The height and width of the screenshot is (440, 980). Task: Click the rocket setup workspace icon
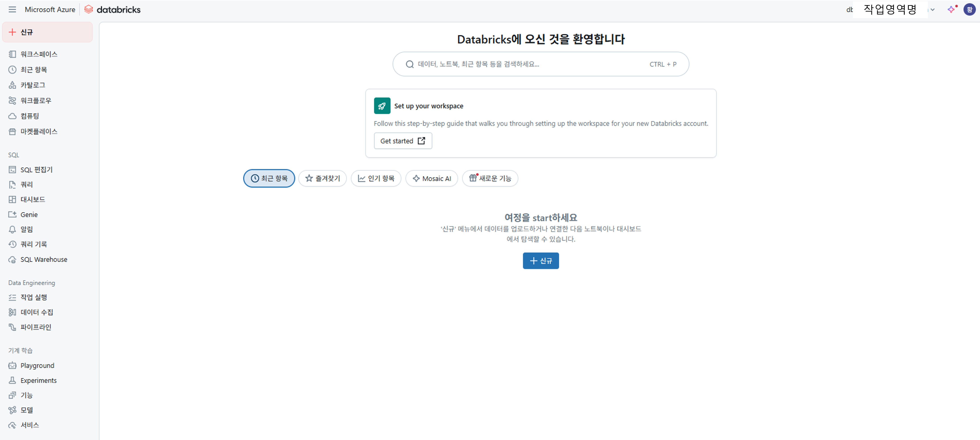382,106
